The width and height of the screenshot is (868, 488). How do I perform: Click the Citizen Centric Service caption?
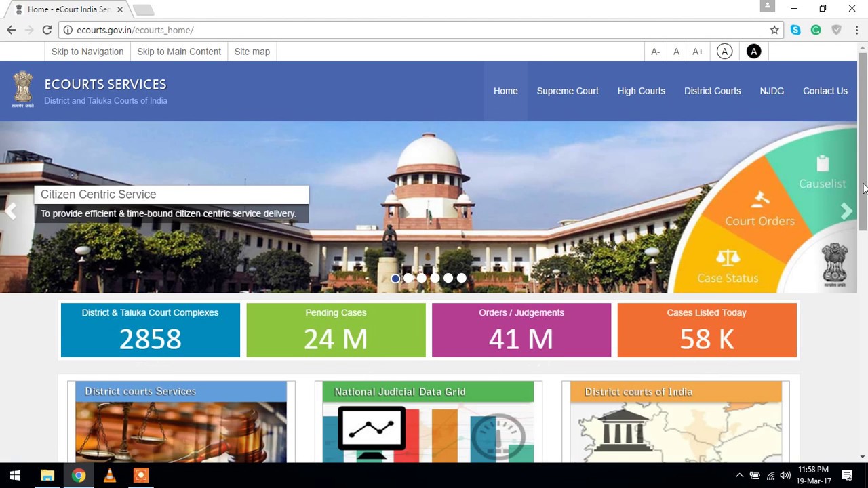(172, 195)
